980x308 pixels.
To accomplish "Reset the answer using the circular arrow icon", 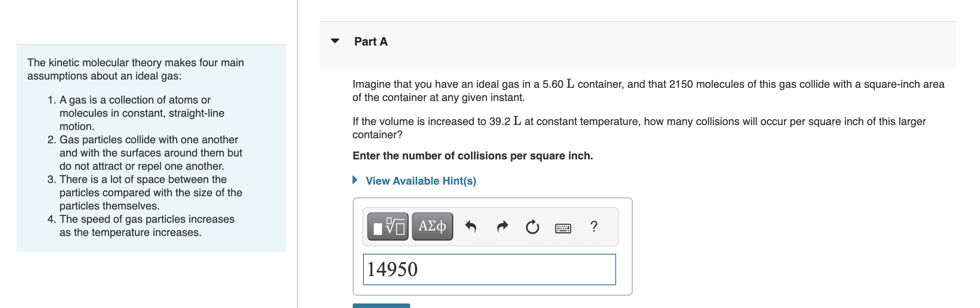I will (532, 226).
